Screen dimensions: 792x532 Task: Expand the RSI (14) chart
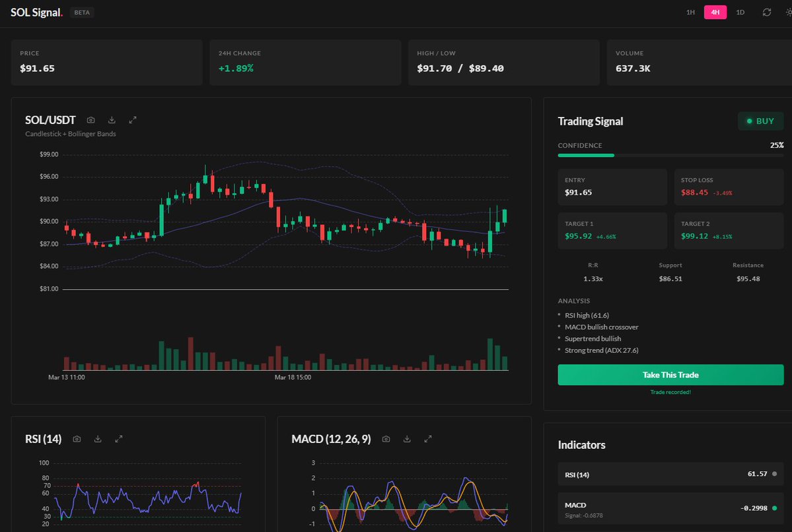tap(119, 439)
